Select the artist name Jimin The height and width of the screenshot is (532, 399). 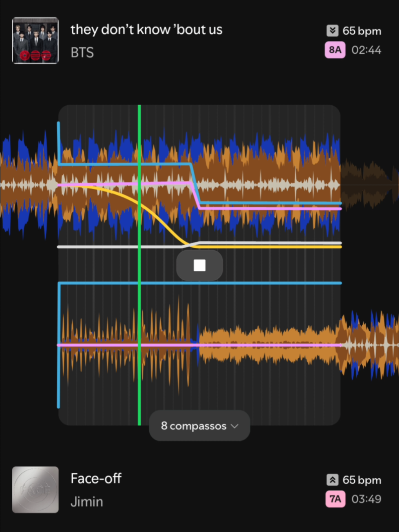87,501
